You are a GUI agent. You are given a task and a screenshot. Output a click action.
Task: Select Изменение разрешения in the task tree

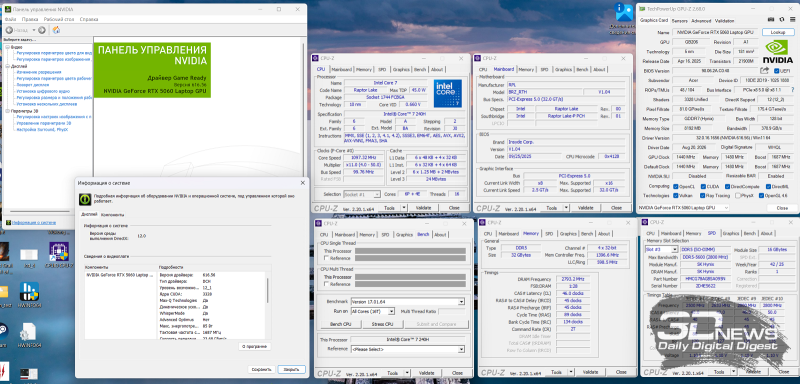pyautogui.click(x=39, y=72)
